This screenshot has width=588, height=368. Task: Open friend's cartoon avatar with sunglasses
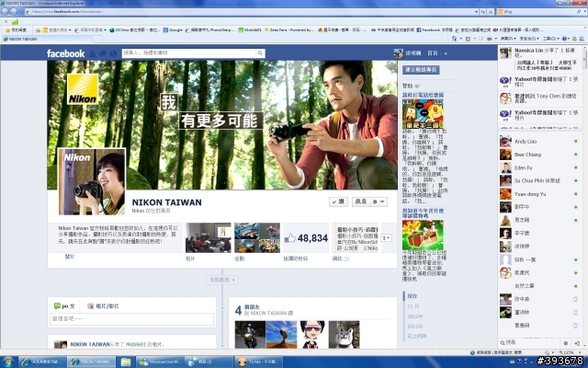click(x=312, y=334)
